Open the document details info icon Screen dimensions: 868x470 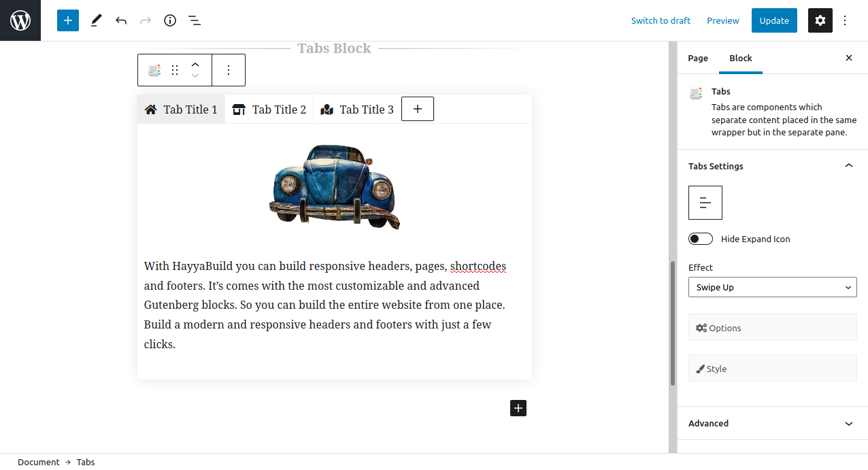(x=170, y=20)
